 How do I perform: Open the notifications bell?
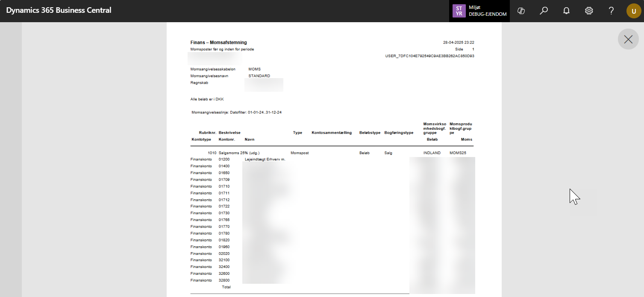pyautogui.click(x=566, y=11)
